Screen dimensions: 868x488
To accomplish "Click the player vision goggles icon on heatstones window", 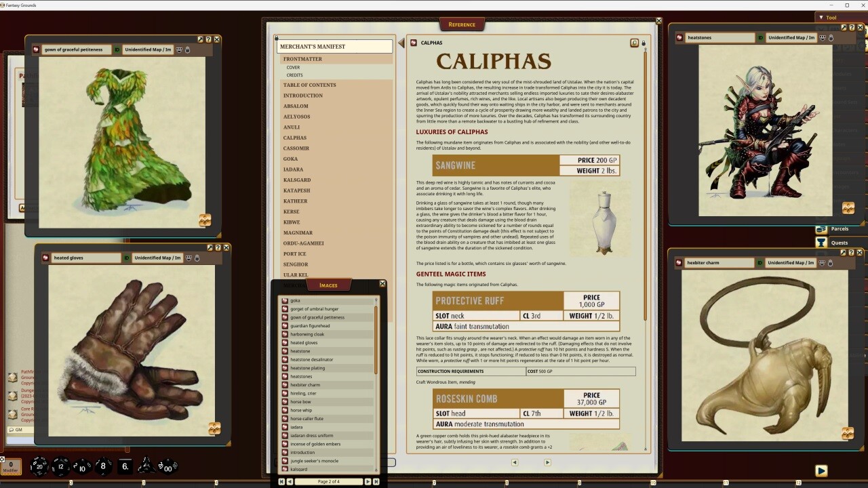I will click(822, 38).
